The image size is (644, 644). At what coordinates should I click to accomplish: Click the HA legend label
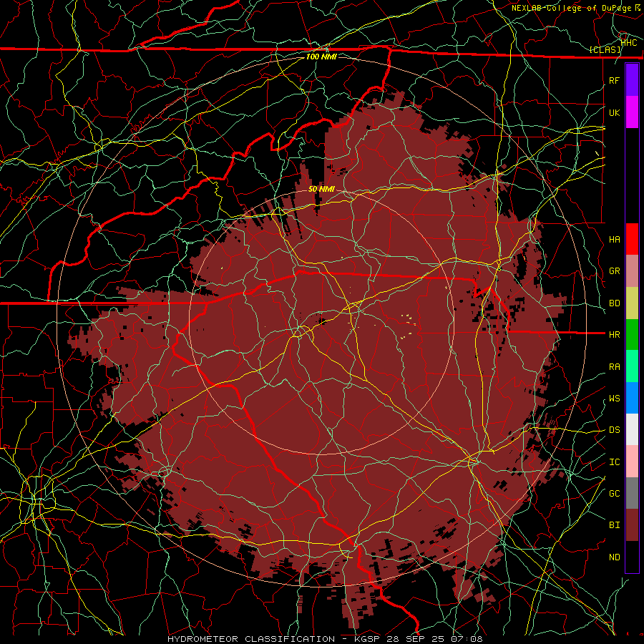tap(614, 239)
